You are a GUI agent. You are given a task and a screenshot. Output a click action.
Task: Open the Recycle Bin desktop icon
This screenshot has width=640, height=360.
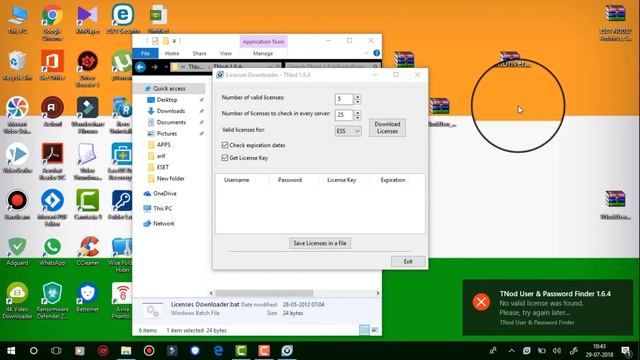[x=17, y=65]
